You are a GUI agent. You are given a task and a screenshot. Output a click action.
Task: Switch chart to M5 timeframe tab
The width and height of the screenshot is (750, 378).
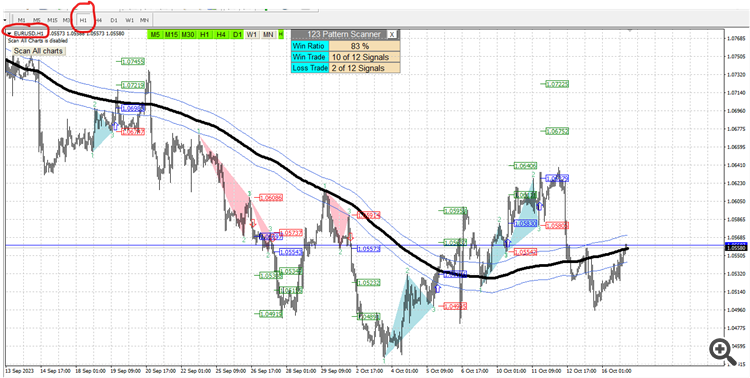tap(37, 20)
